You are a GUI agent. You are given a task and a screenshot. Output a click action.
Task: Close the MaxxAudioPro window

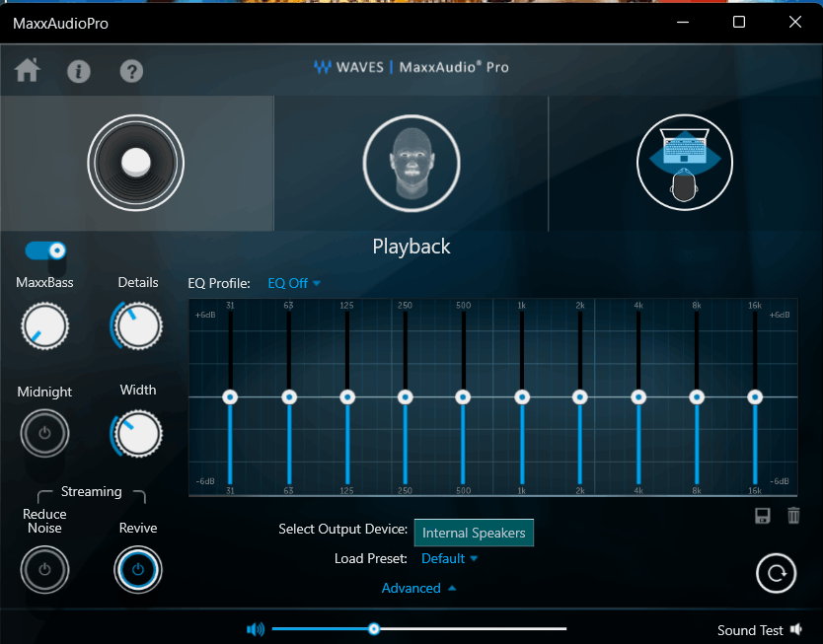tap(795, 22)
